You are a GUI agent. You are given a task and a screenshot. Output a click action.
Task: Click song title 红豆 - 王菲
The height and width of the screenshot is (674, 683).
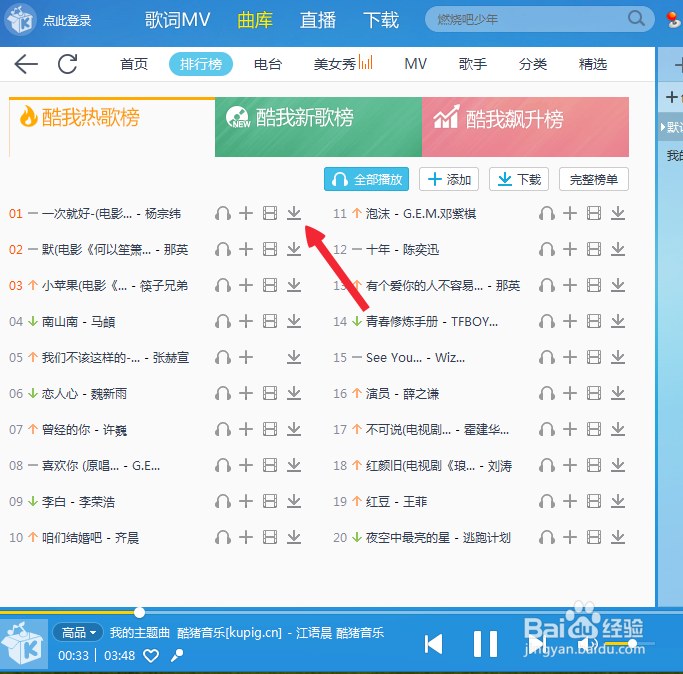click(396, 501)
